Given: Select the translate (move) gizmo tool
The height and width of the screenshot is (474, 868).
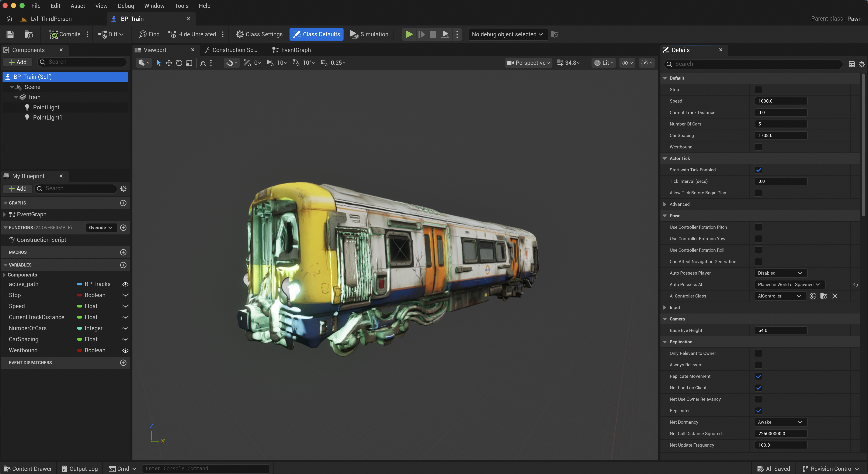Looking at the screenshot, I should (x=169, y=63).
